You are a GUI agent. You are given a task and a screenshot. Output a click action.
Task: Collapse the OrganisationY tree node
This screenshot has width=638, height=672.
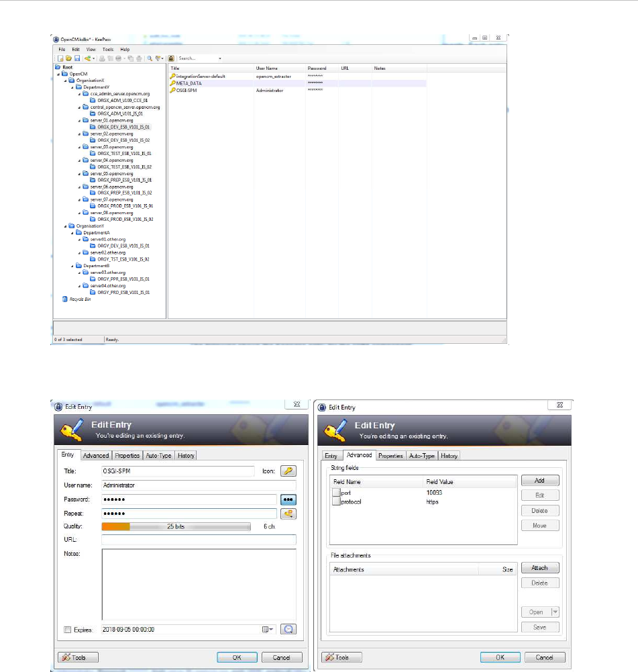66,226
